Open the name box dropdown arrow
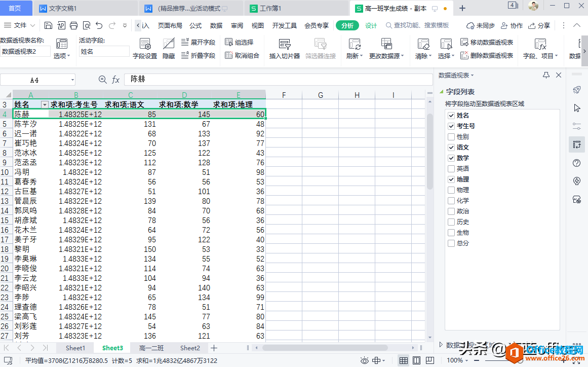 [x=72, y=80]
